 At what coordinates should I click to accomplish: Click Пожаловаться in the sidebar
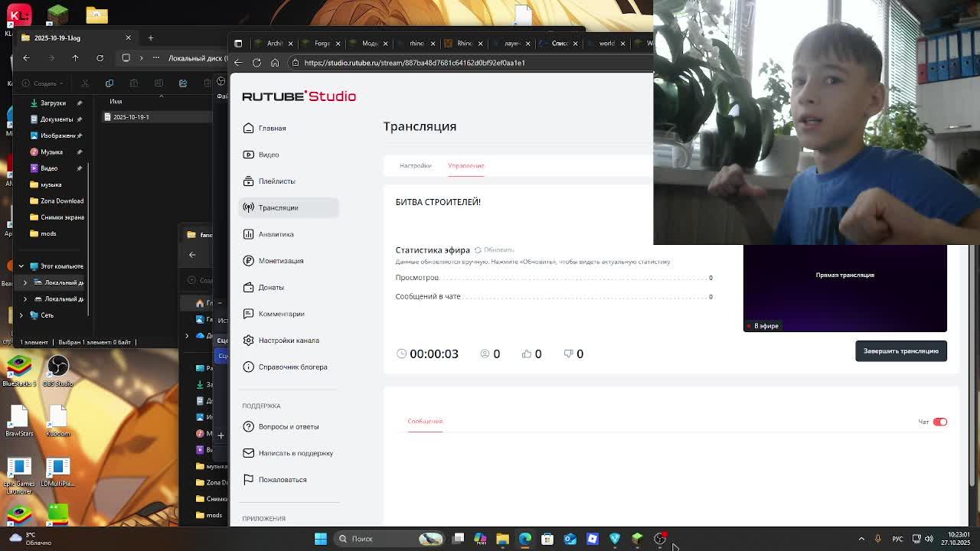tap(288, 480)
